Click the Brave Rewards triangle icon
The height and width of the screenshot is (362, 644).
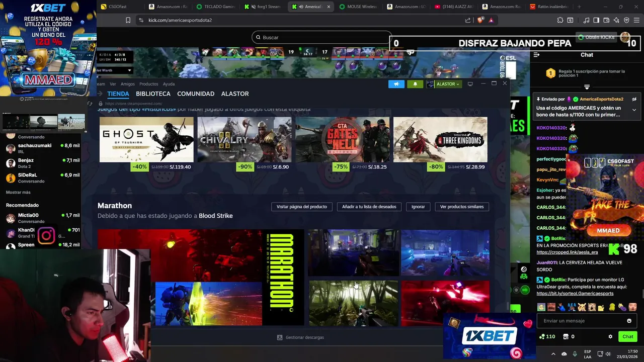(491, 20)
